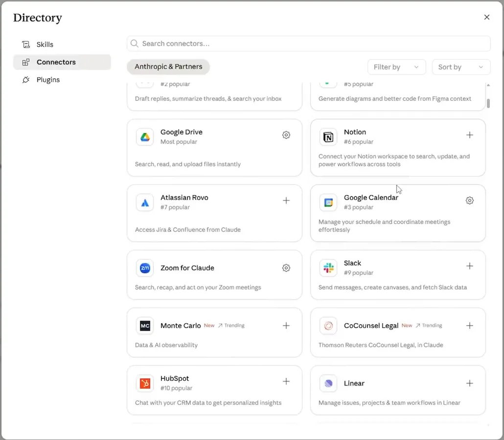Click the Skills sidebar icon
This screenshot has width=504, height=440.
click(26, 44)
